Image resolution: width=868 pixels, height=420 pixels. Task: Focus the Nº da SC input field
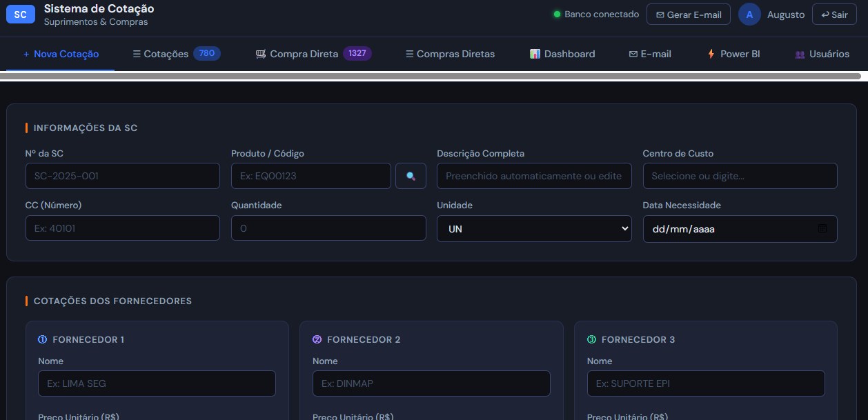point(123,176)
